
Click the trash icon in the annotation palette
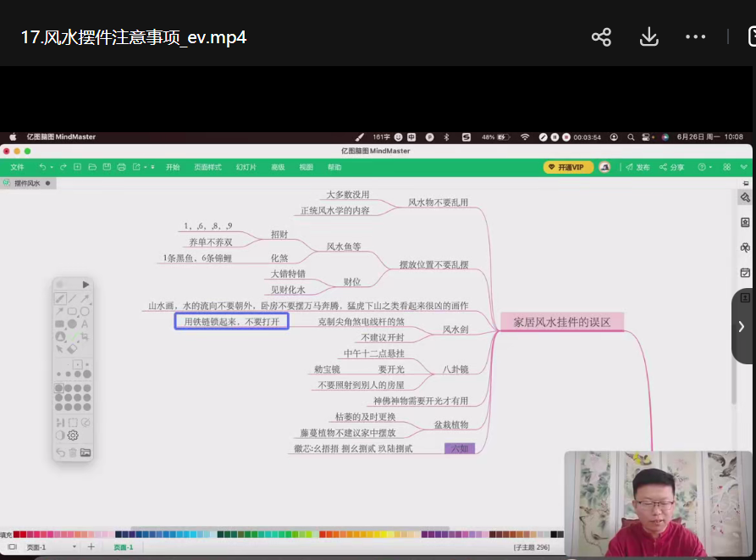pos(73,453)
